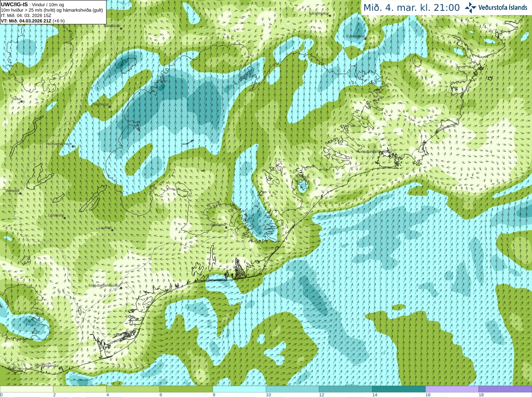The width and height of the screenshot is (532, 398).
Task: Click the legend value 16
Action: 428,395
